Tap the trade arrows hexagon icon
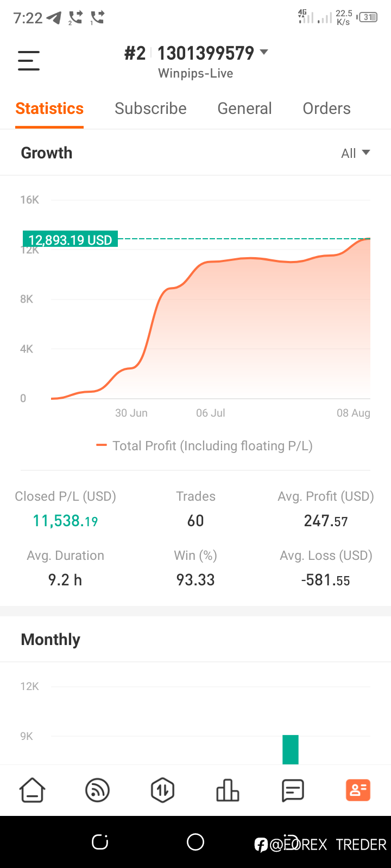391x868 pixels. coord(162,790)
